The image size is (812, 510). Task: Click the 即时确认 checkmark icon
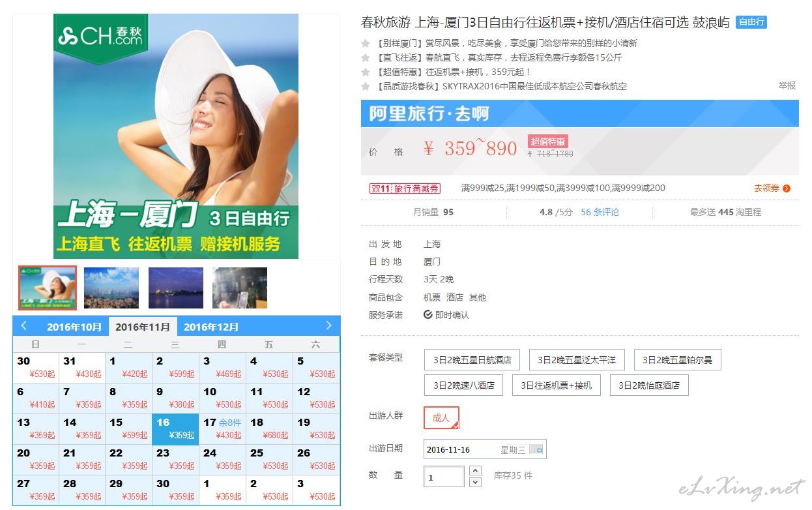click(x=428, y=315)
